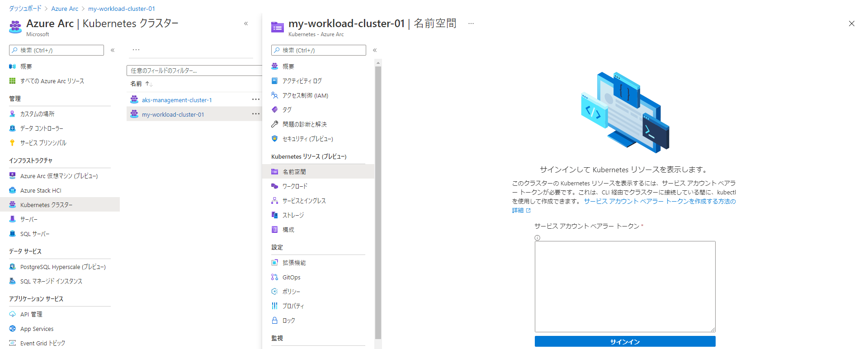Open タグ icon in cluster menu
868x349 pixels.
274,110
